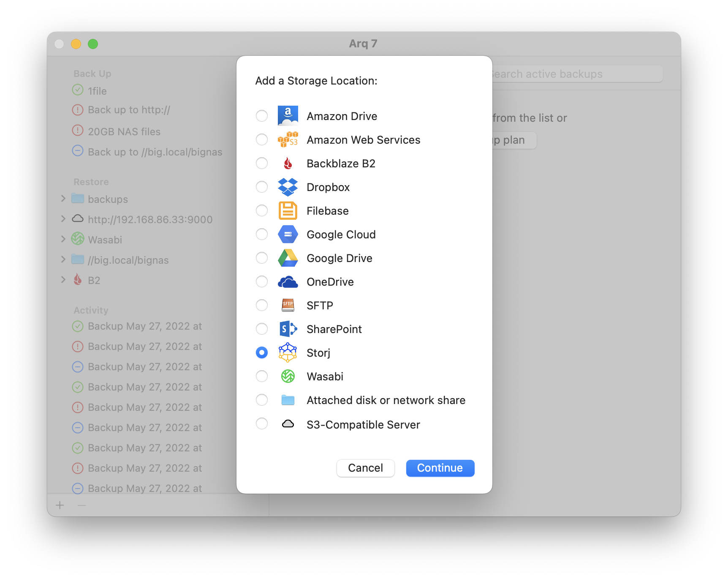This screenshot has width=728, height=579.
Task: Click the error icon next to Back up to http://
Action: [x=78, y=110]
